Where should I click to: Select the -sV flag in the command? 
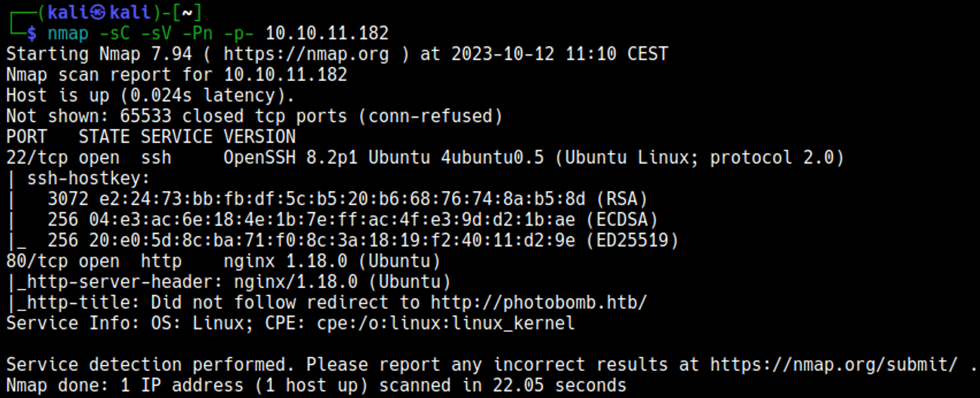(156, 33)
